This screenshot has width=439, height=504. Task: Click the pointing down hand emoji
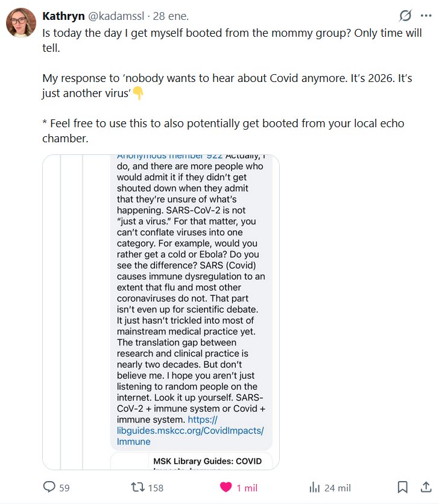point(138,93)
